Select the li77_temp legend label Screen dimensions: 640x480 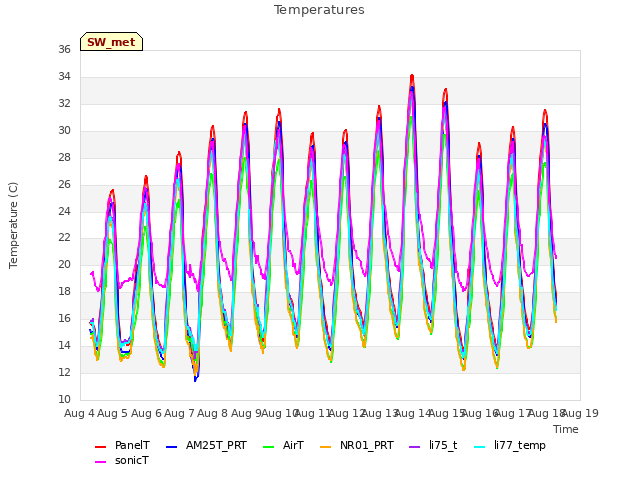(520, 445)
